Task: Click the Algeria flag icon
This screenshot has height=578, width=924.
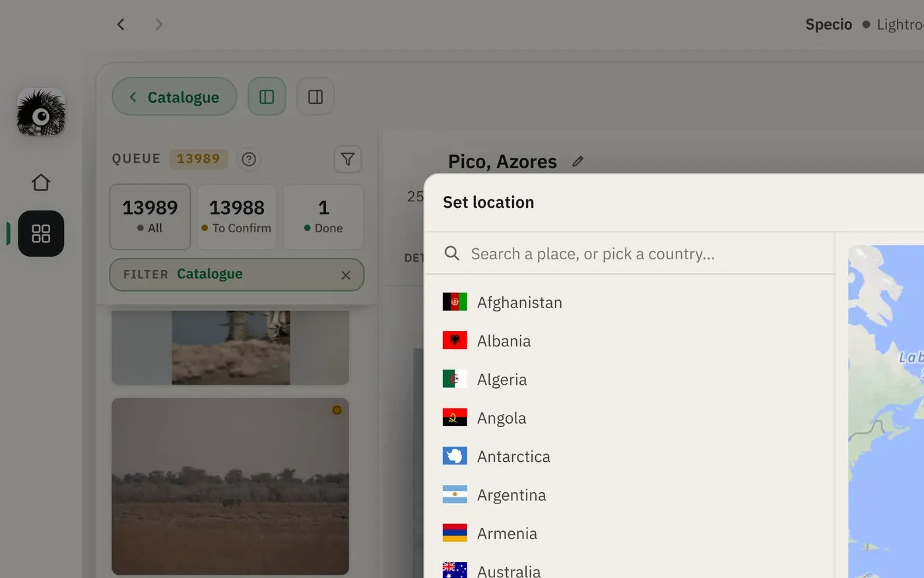Action: [455, 379]
